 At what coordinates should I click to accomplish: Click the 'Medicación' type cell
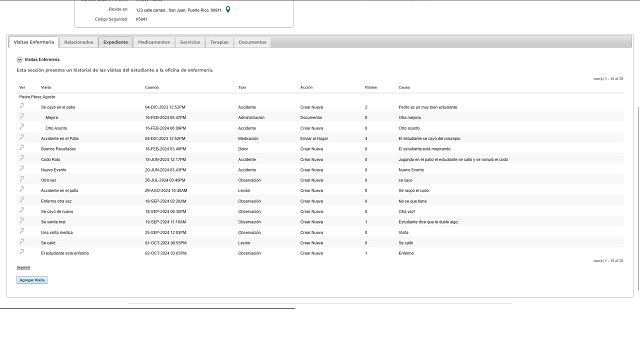(x=248, y=139)
